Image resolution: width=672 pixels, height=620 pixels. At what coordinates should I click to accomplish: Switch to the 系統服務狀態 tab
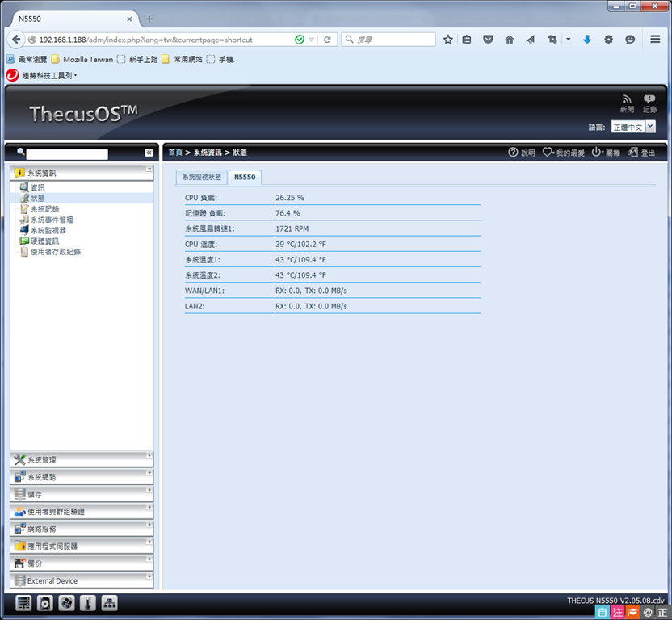click(x=201, y=177)
